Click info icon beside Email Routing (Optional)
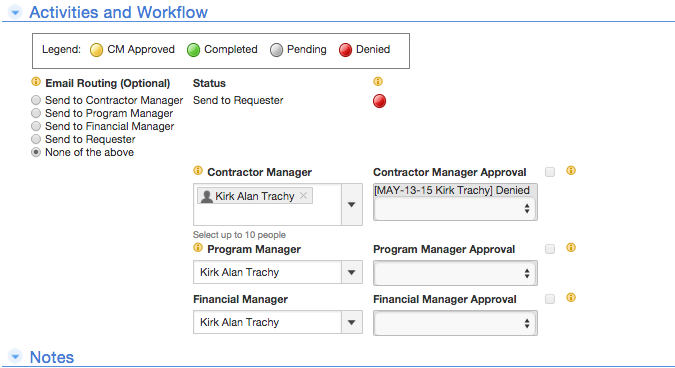 [x=36, y=81]
